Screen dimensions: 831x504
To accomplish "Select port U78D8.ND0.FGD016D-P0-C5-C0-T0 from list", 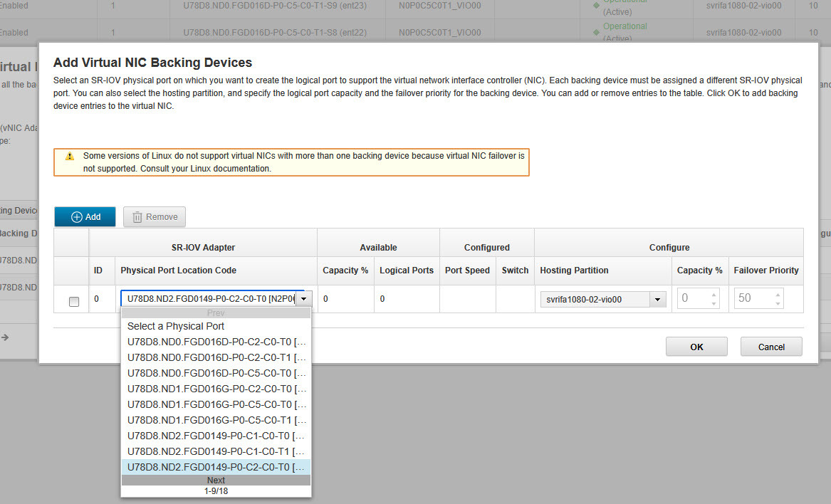I will (216, 373).
